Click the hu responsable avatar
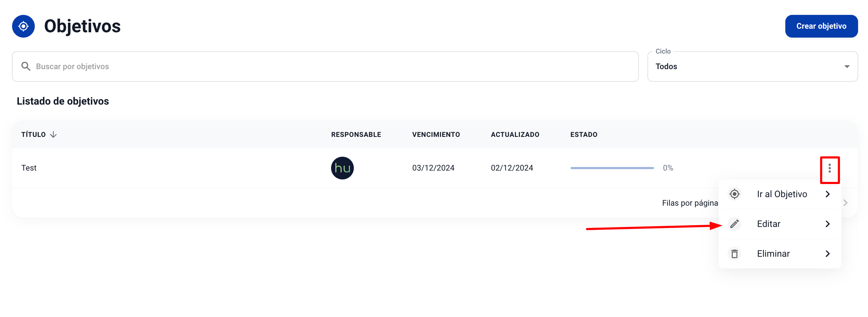 [342, 168]
